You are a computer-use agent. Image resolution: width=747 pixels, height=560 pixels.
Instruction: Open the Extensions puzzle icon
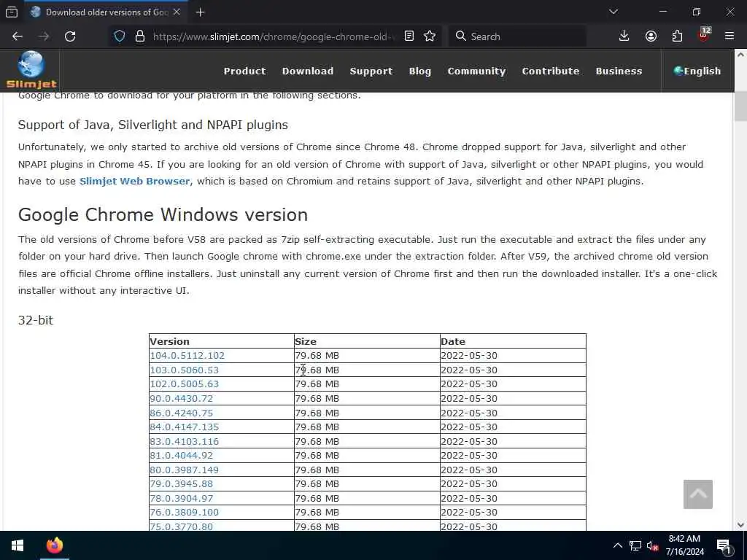tap(677, 36)
